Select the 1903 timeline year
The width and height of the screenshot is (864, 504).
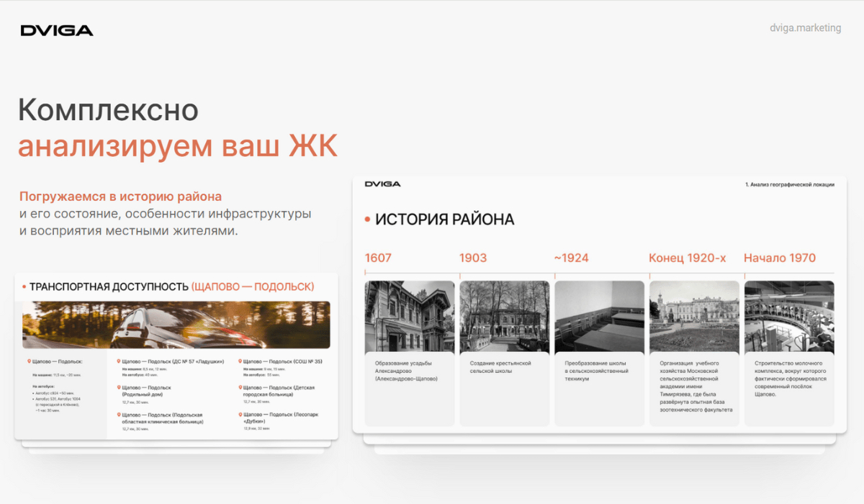473,258
